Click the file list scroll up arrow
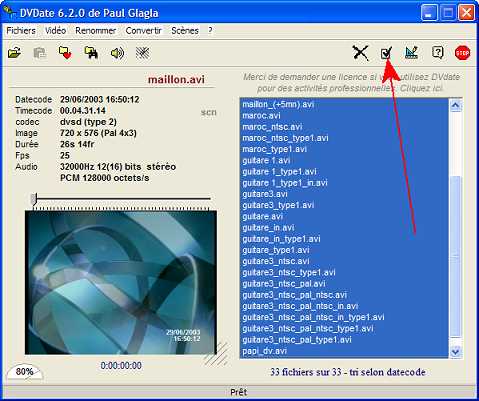Viewport: 479px width, 401px height. point(455,105)
